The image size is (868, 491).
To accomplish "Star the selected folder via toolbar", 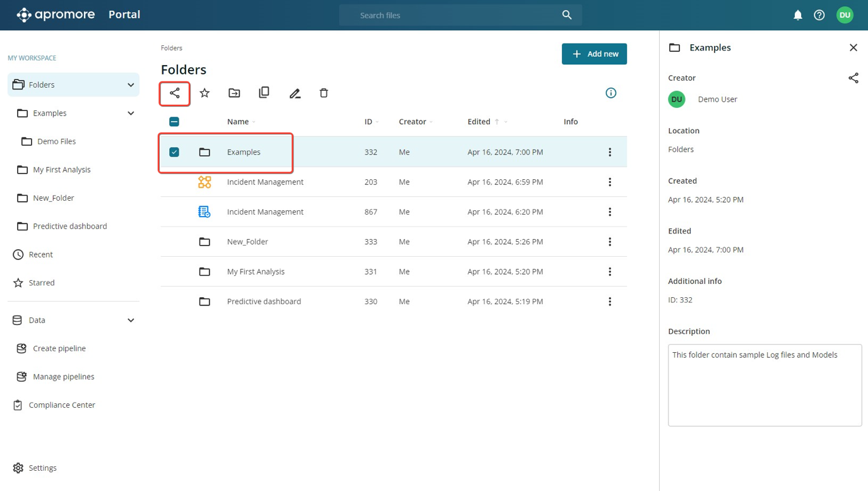I will pyautogui.click(x=205, y=93).
